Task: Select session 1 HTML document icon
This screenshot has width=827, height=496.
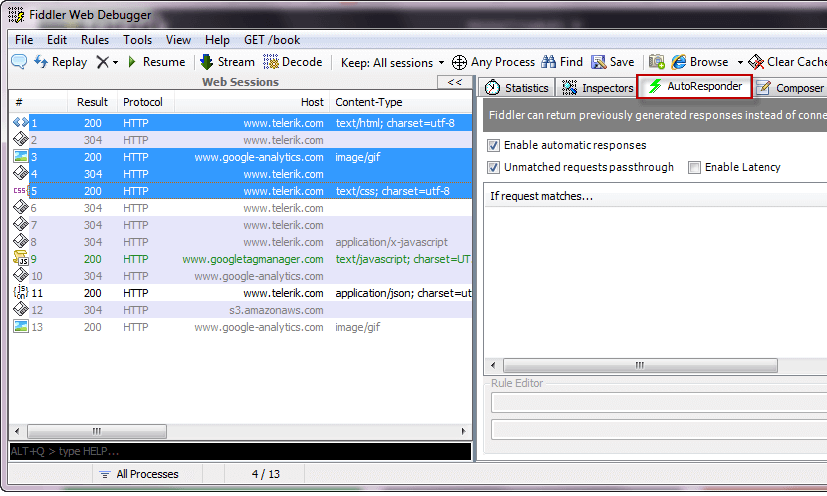Action: pyautogui.click(x=21, y=122)
